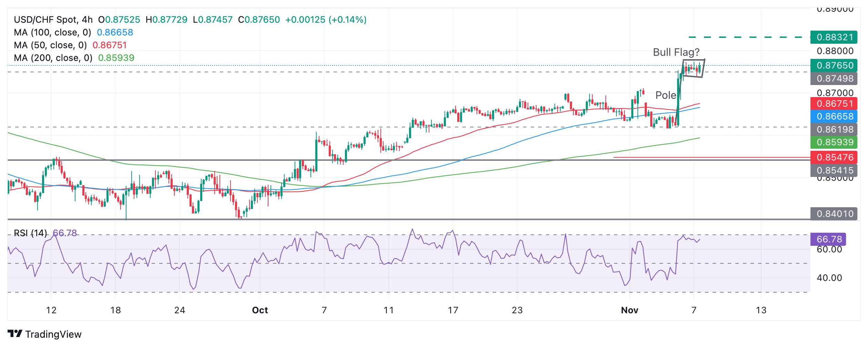Click the TradingView logo icon
The image size is (868, 347).
tap(15, 334)
